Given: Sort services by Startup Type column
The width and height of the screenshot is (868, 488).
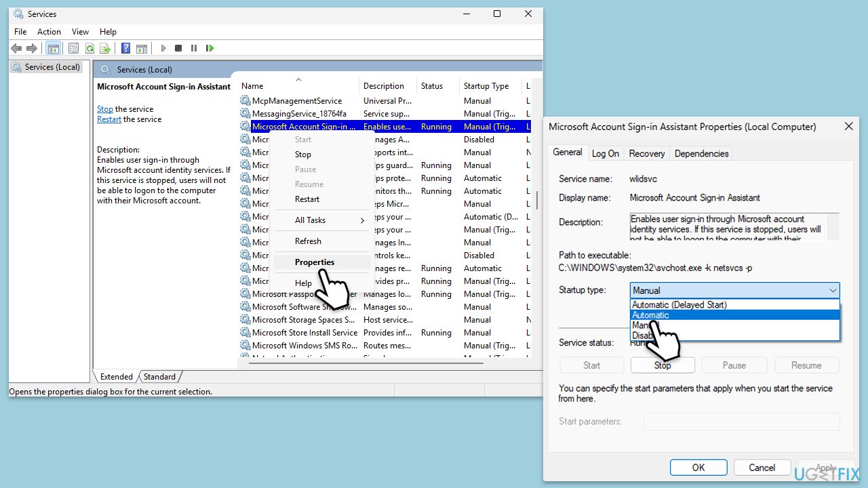Looking at the screenshot, I should coord(486,86).
